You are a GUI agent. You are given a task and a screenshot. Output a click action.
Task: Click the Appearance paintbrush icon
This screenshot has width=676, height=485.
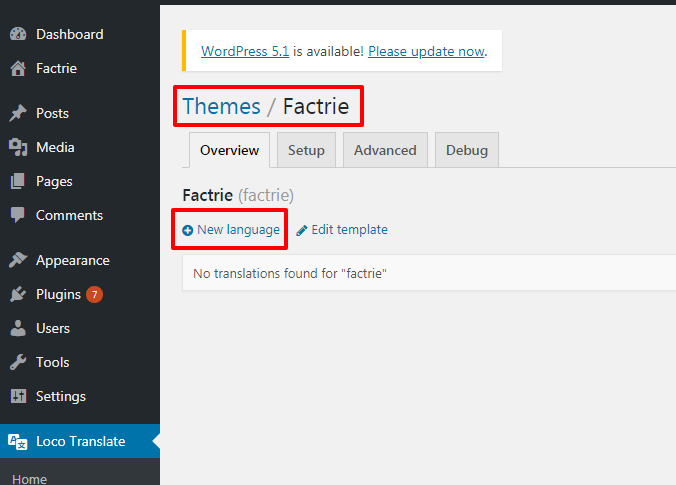click(x=17, y=260)
